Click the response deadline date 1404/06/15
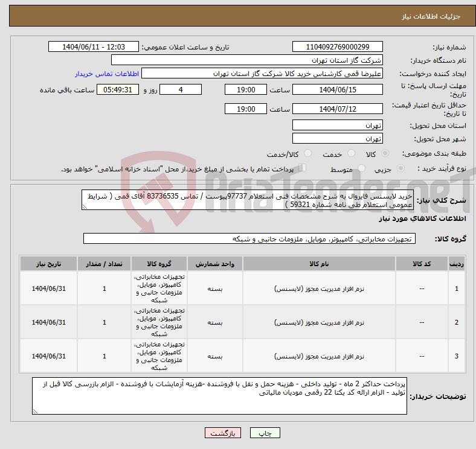This screenshot has height=449, width=476. pos(337,89)
